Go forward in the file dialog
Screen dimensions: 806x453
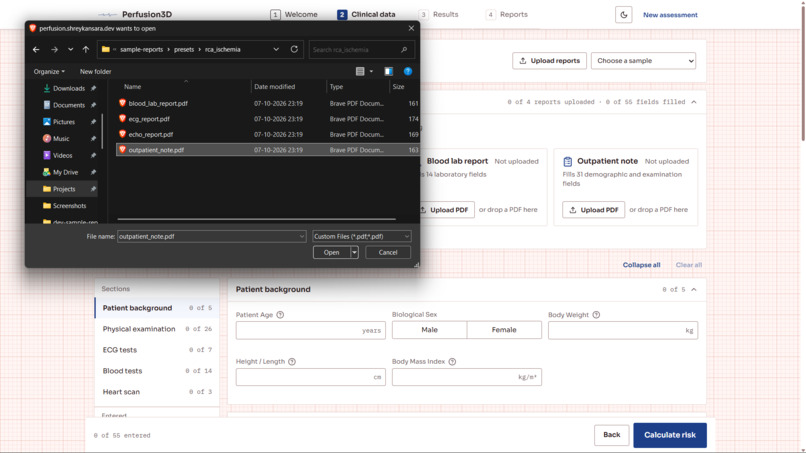(54, 50)
